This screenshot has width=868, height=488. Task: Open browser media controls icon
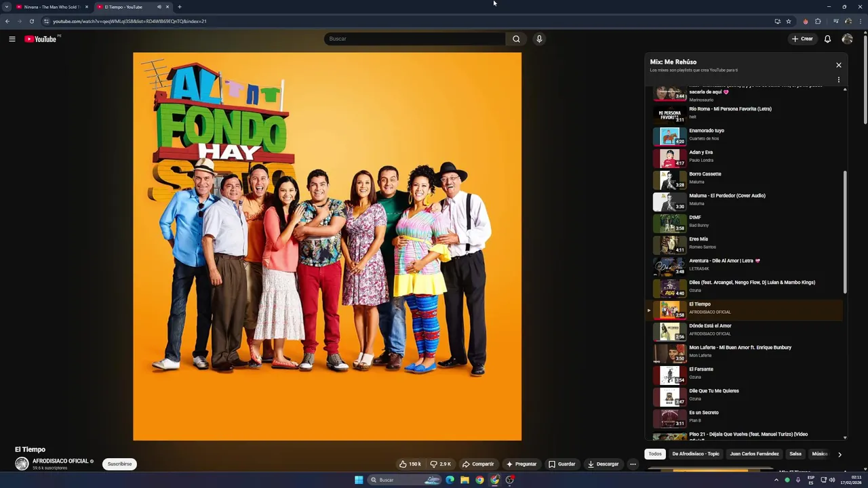[835, 21]
